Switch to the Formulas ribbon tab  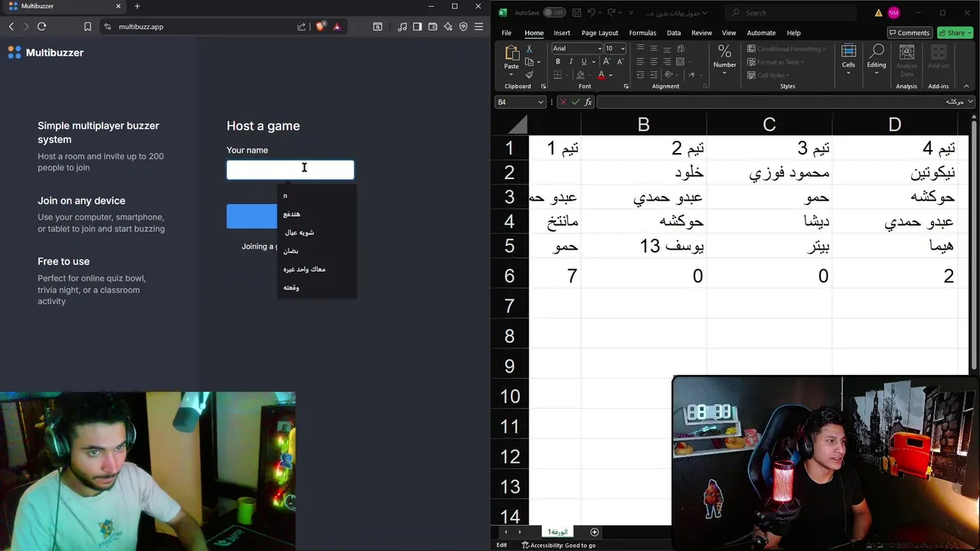coord(642,33)
